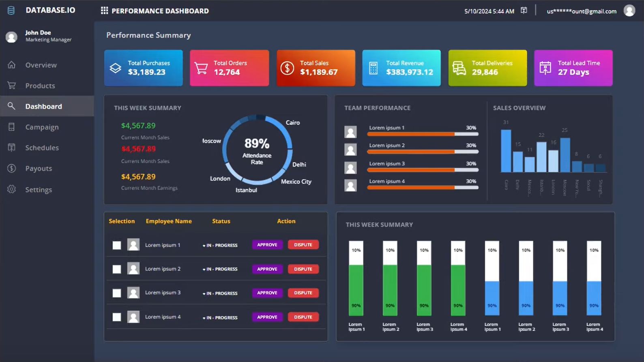
Task: Click the tallest bar in Sales Overview chart
Action: tap(506, 151)
